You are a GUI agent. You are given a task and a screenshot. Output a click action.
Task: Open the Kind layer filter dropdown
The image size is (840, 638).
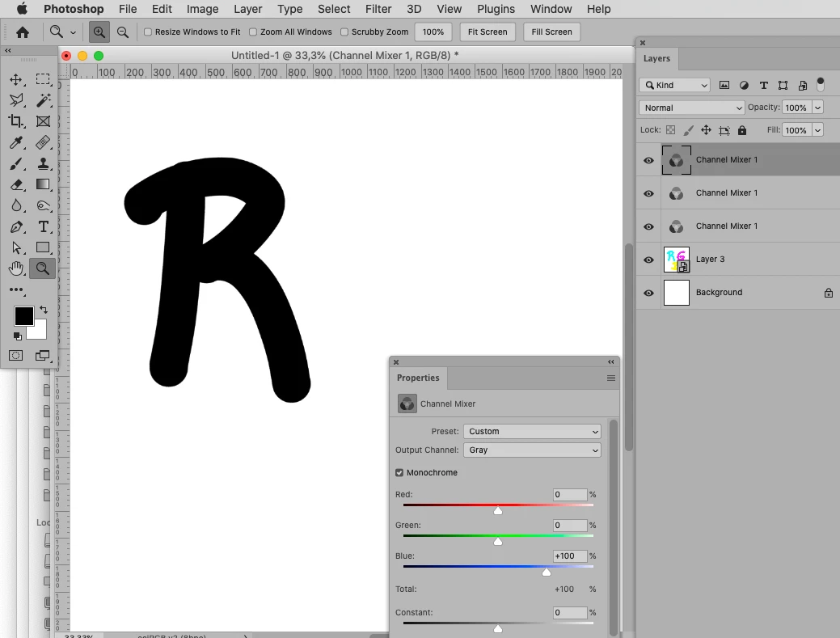(x=674, y=85)
